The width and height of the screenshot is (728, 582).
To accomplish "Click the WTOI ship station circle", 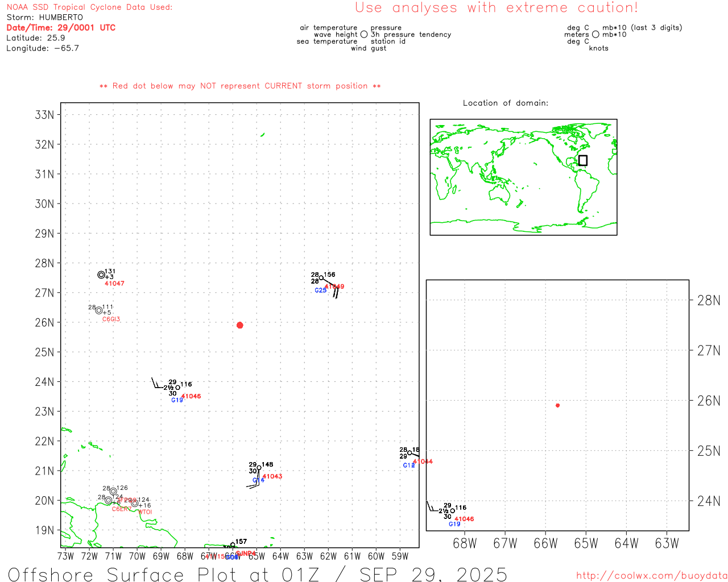I will (135, 503).
